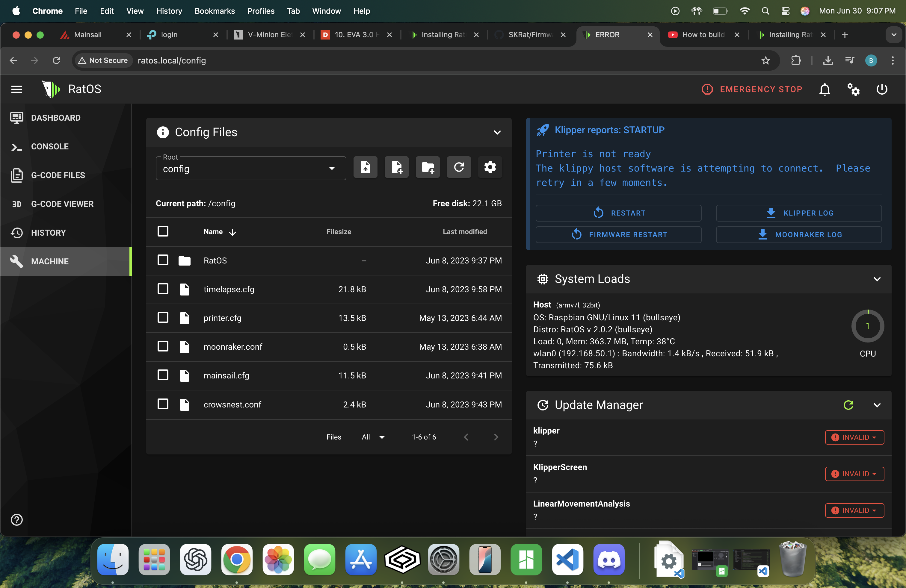906x588 pixels.
Task: Switch to How to build tab
Action: [703, 35]
